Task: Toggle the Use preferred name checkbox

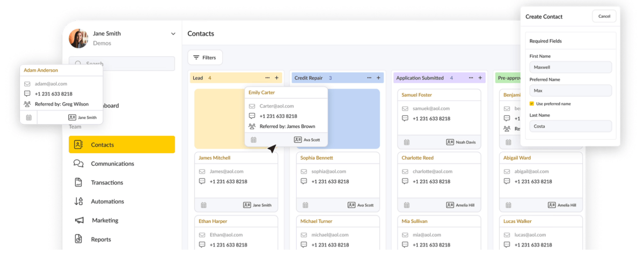Action: [x=532, y=103]
